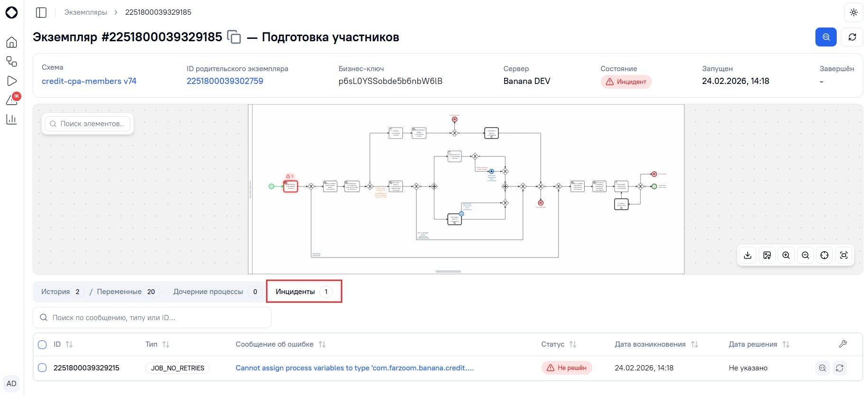
Task: Retry incident 2251800039329215 with refresh icon
Action: click(x=840, y=368)
